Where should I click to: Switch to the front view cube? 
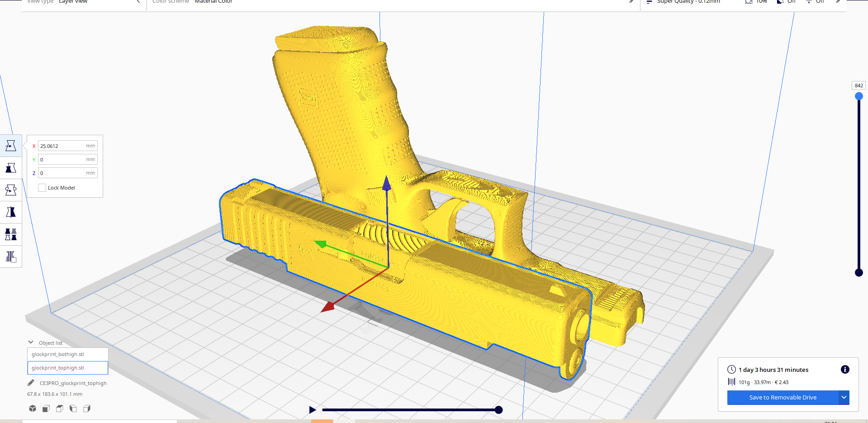(46, 409)
